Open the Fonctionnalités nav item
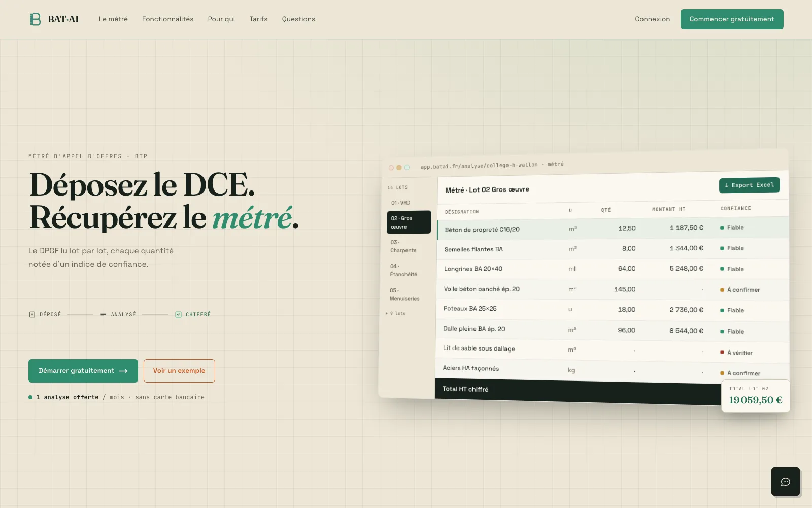This screenshot has width=812, height=508. [x=167, y=19]
